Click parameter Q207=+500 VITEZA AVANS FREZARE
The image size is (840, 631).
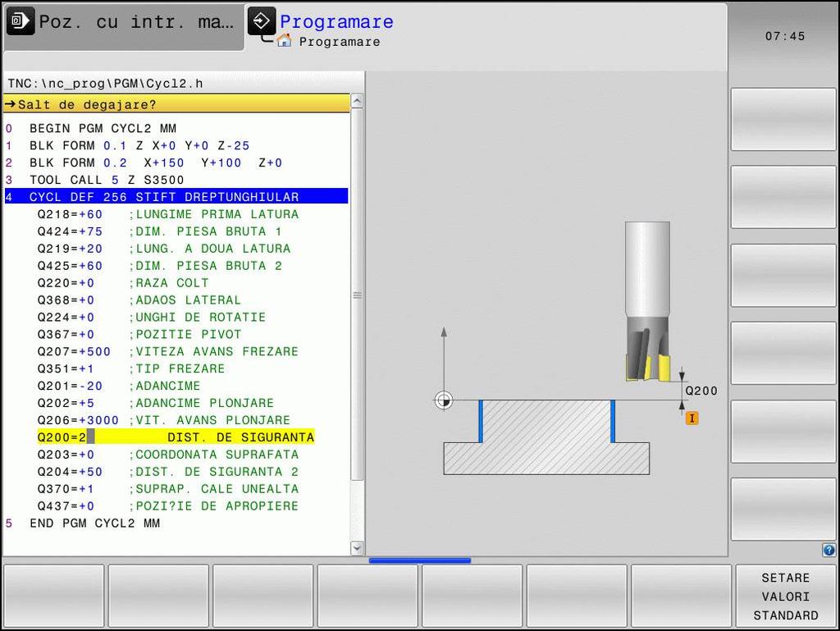(167, 351)
